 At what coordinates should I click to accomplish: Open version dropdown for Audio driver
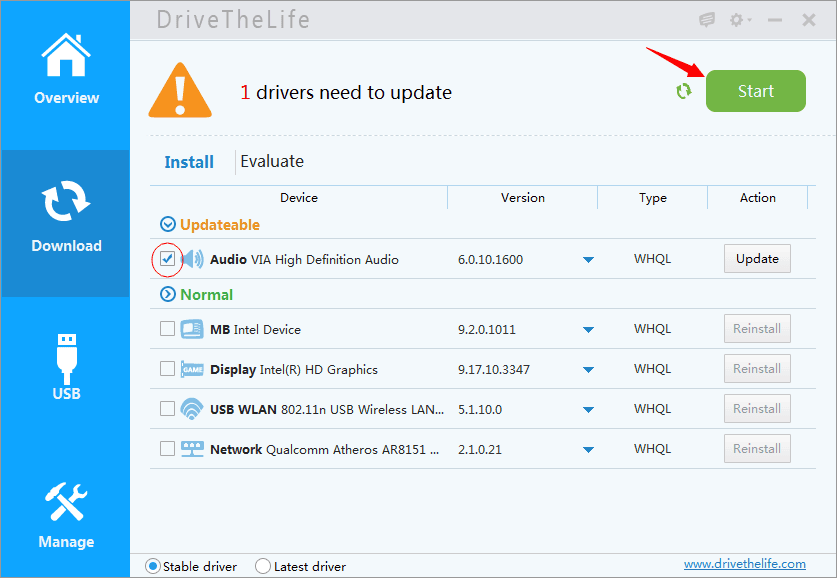(588, 260)
